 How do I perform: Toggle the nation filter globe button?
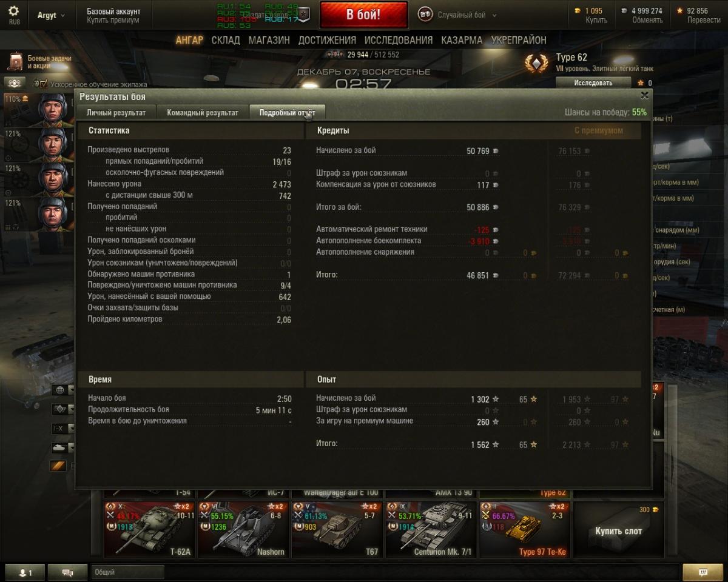(x=59, y=390)
